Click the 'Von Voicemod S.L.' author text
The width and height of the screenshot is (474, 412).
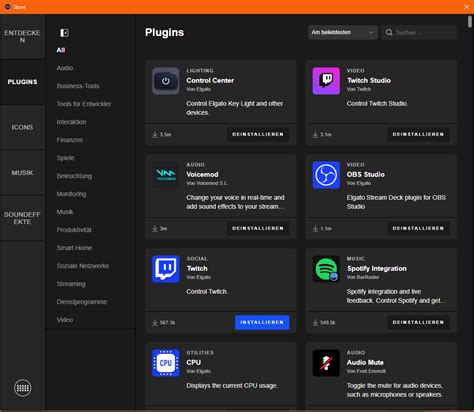[207, 183]
